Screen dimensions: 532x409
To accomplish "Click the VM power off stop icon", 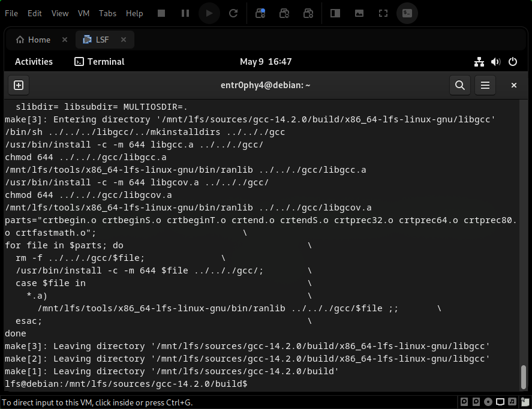I will [161, 13].
